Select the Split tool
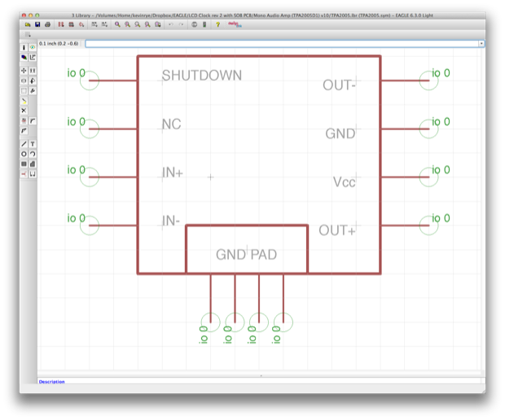This screenshot has width=505, height=420. click(24, 131)
